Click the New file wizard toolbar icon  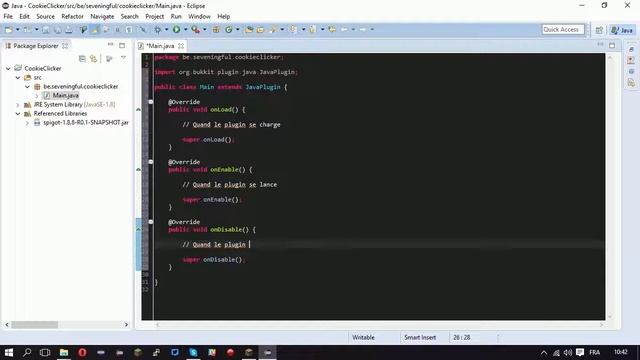pyautogui.click(x=8, y=29)
